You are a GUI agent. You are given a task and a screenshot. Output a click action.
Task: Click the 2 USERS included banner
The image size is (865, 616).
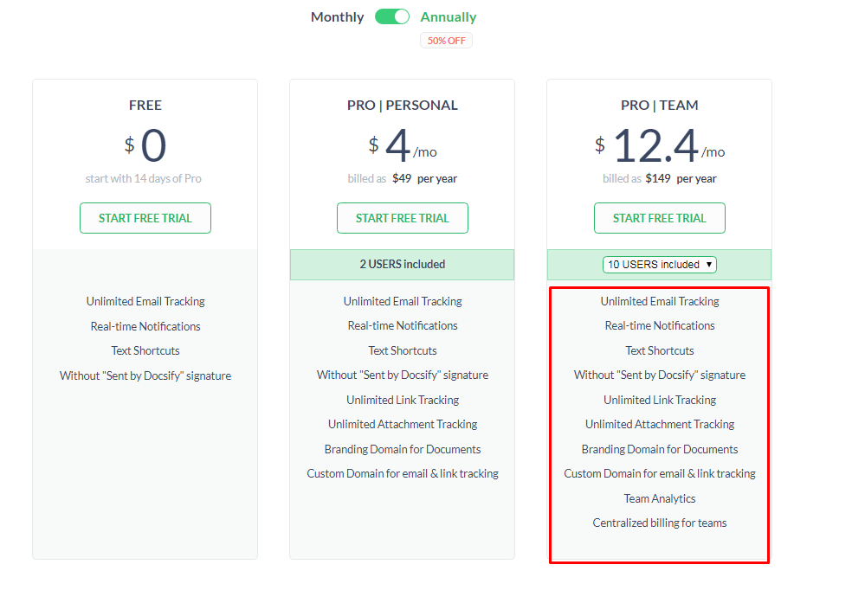click(x=402, y=265)
